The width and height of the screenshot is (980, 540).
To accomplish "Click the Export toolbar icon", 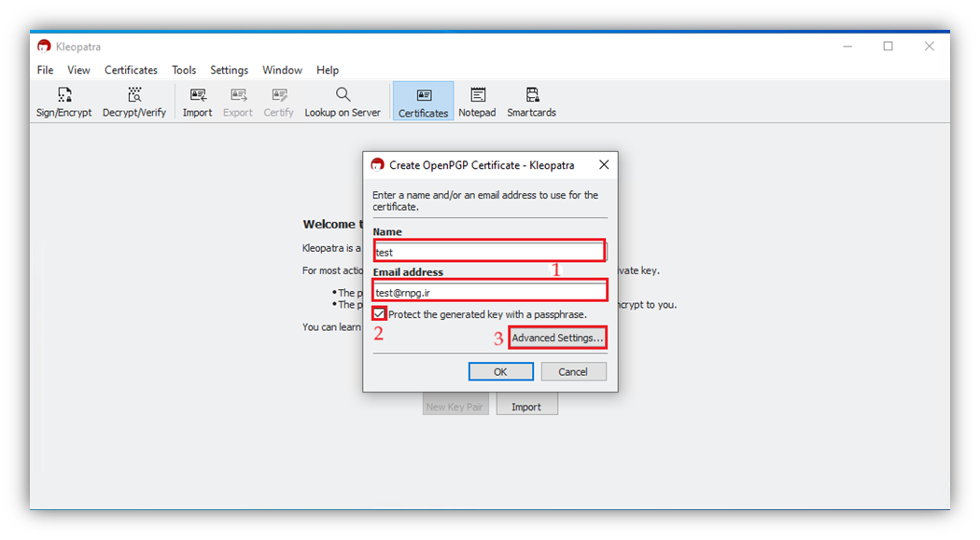I will tap(237, 102).
